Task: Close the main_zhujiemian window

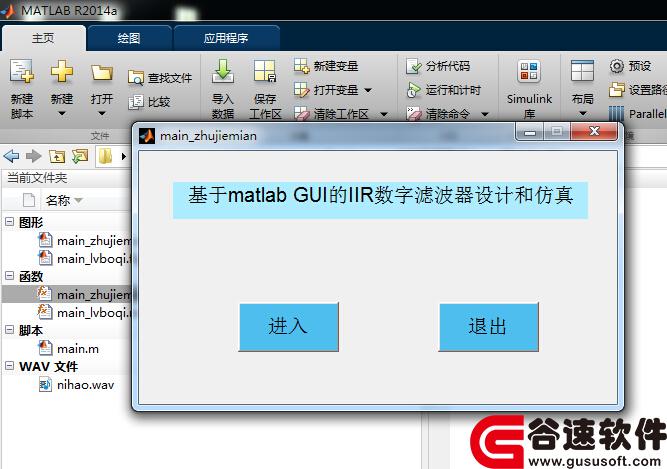Action: click(x=594, y=131)
